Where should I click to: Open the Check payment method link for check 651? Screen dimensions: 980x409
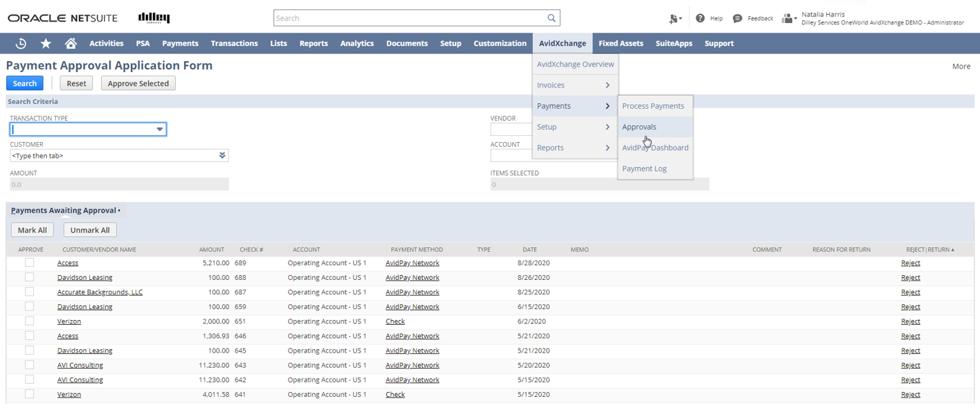click(395, 321)
